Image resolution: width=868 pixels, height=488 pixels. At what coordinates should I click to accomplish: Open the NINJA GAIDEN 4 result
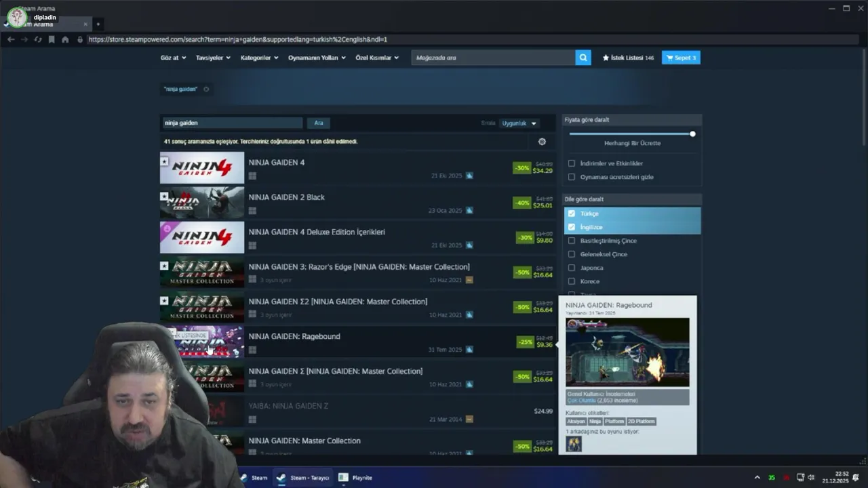(357, 167)
